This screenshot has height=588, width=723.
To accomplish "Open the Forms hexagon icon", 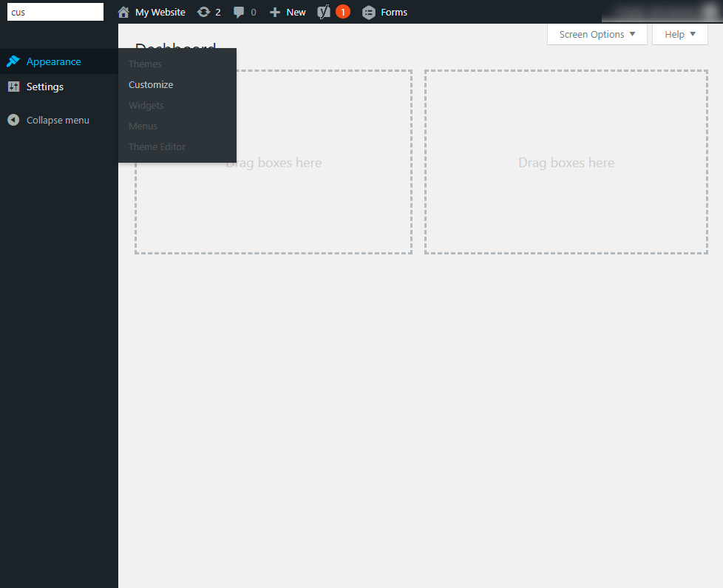I will click(368, 13).
